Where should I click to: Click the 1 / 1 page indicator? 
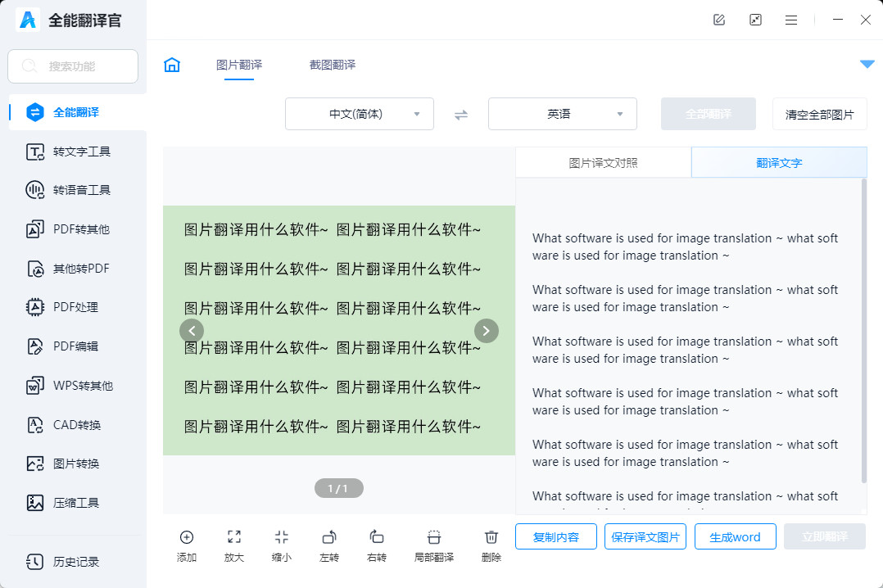[x=338, y=488]
